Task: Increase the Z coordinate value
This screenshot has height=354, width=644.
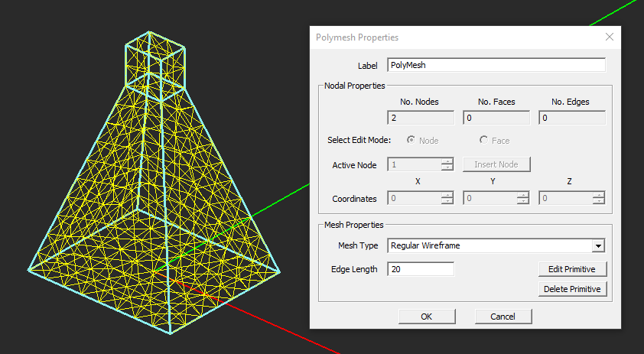Action: [x=598, y=195]
